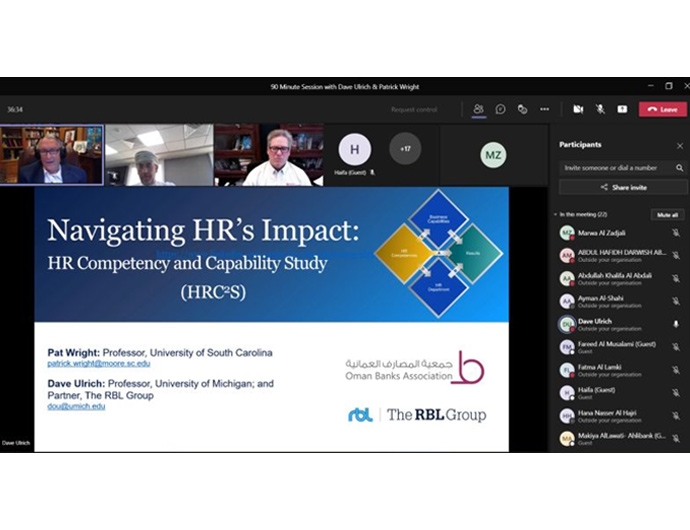The image size is (690, 530).
Task: Select the video tile of man in white shirt
Action: [x=269, y=155]
